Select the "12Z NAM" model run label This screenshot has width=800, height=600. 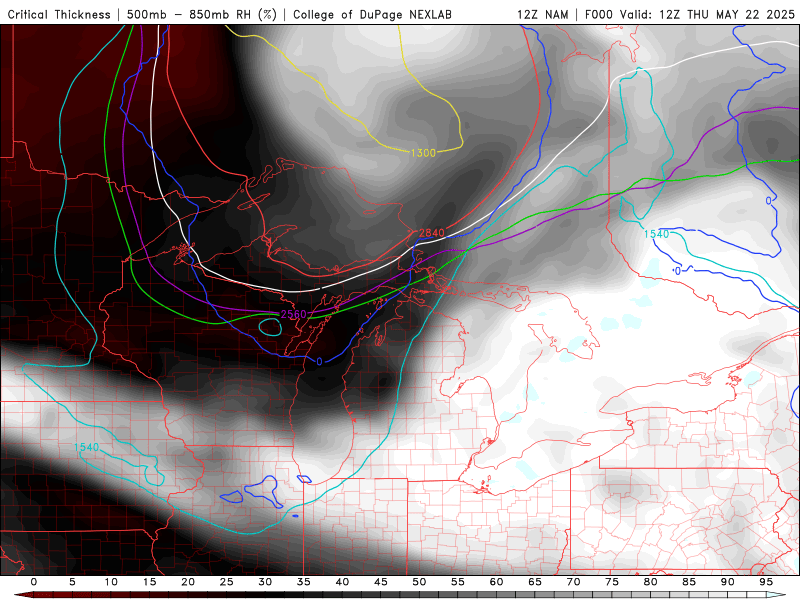pos(543,15)
